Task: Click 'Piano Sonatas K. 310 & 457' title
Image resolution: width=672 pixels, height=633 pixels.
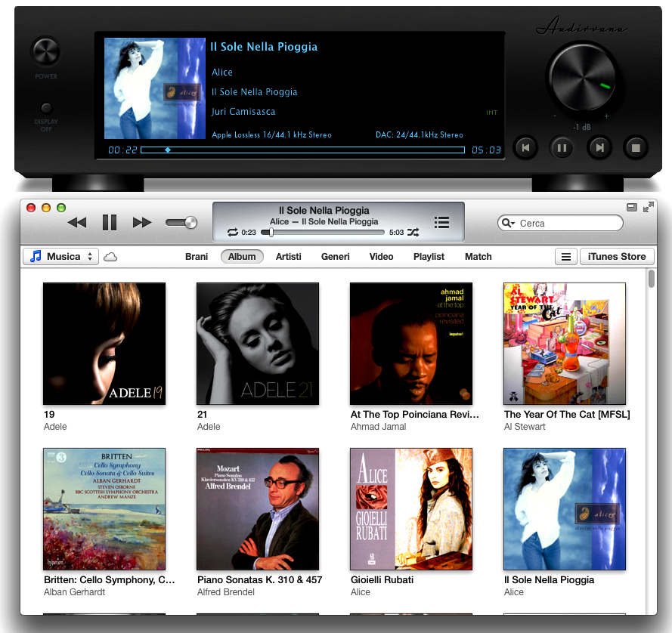Action: point(260,580)
